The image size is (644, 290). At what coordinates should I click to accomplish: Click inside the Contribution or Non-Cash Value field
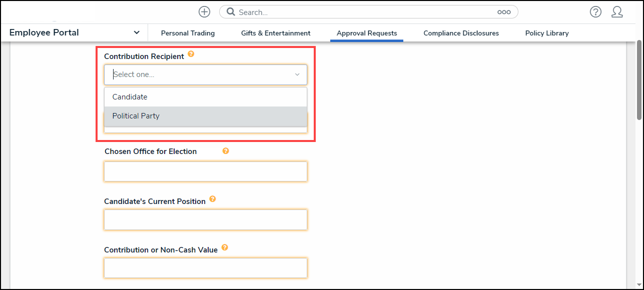205,268
